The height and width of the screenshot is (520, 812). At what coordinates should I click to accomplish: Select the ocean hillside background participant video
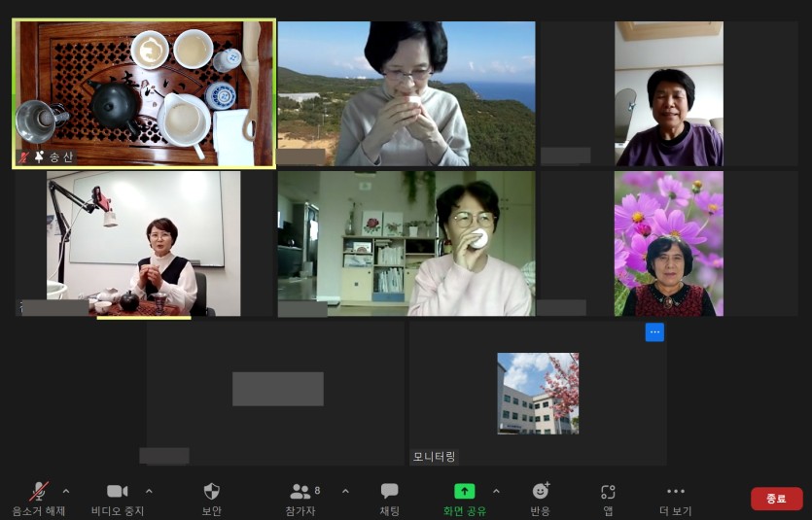(x=406, y=93)
